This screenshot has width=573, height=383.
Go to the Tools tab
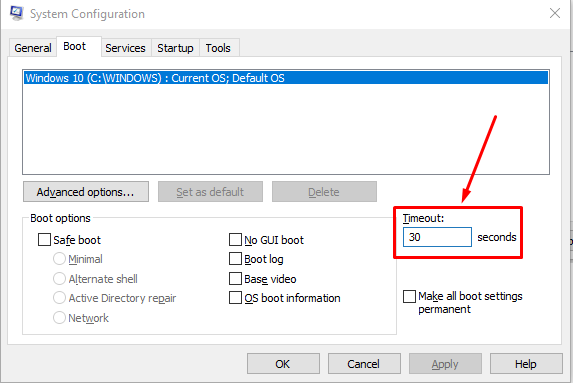coord(218,48)
